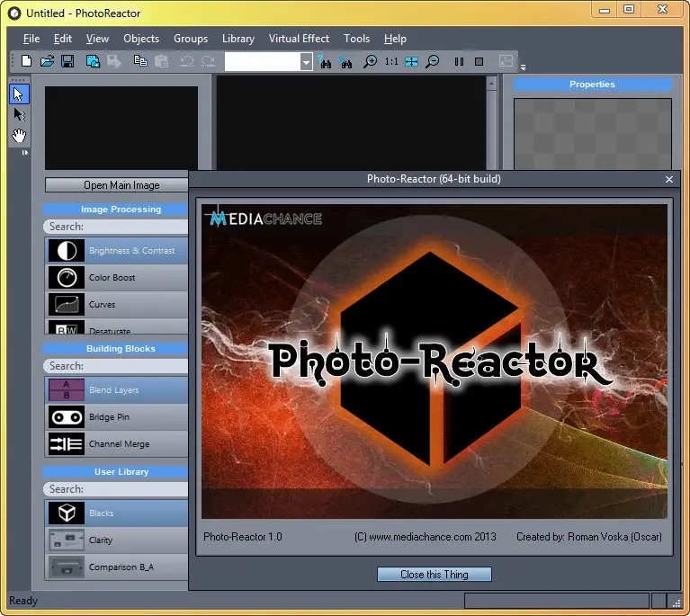Select Comparison B_A in User Library
This screenshot has width=690, height=616.
coord(117,567)
